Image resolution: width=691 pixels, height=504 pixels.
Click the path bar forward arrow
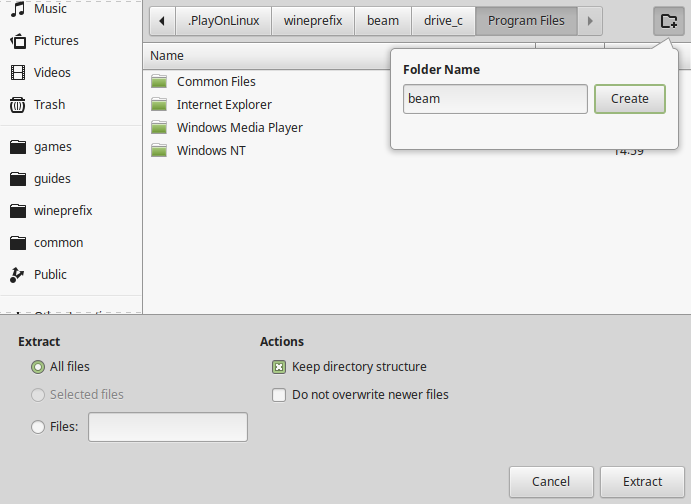pyautogui.click(x=590, y=21)
